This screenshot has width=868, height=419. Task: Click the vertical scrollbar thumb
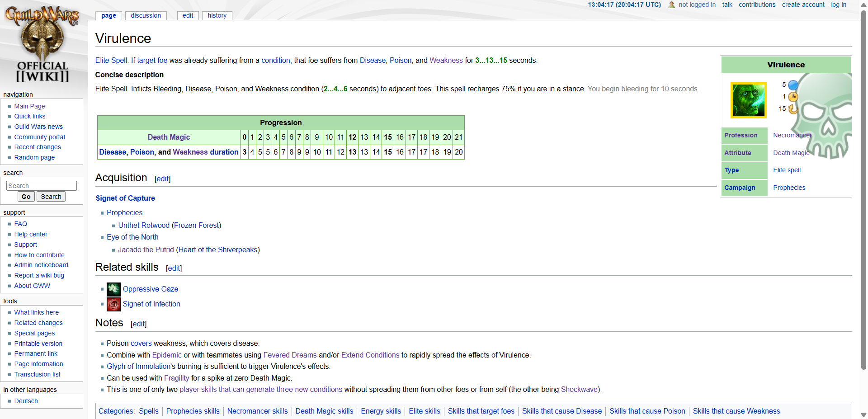coord(863,190)
